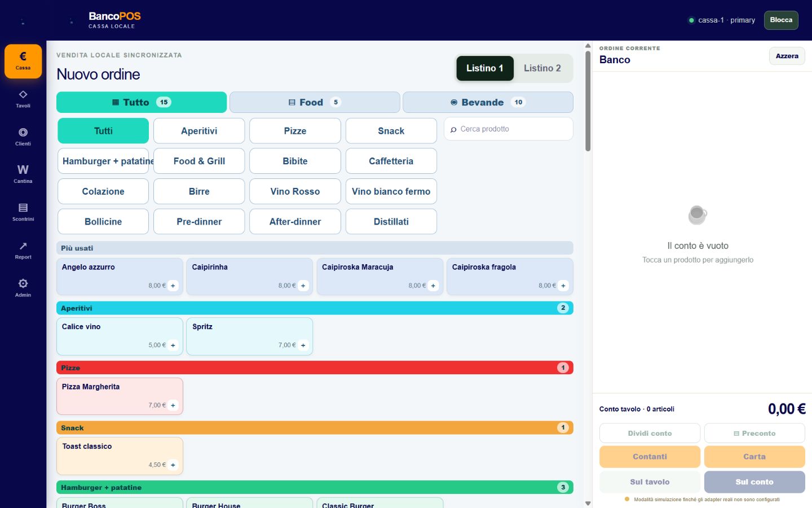Filter by Snack subcategory
This screenshot has height=508, width=812.
tap(391, 131)
